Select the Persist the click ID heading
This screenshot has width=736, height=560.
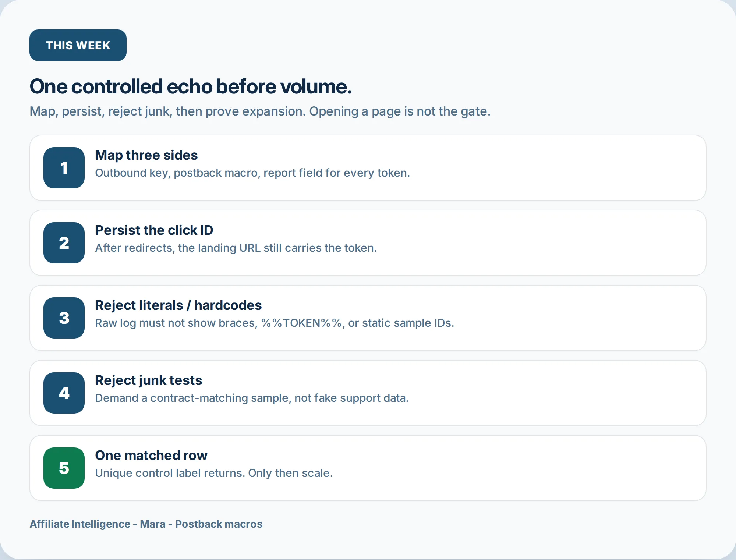(x=154, y=230)
